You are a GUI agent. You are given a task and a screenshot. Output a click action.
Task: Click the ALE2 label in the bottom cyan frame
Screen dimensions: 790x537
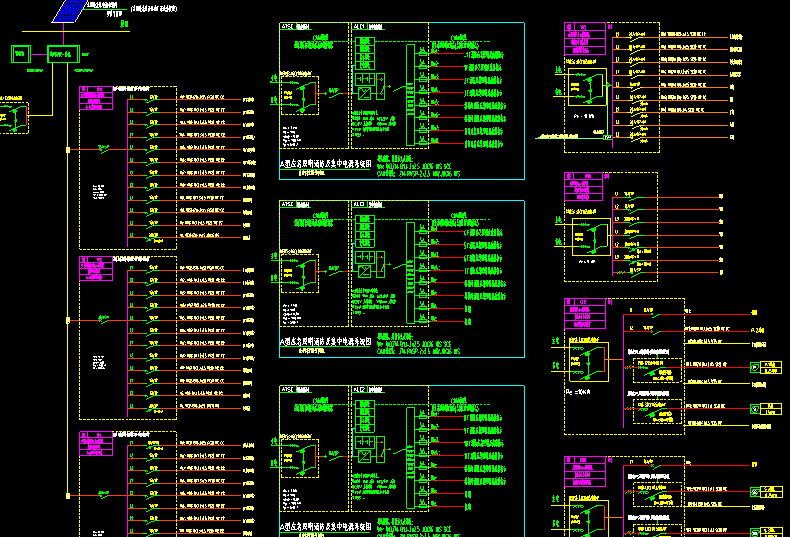click(360, 391)
